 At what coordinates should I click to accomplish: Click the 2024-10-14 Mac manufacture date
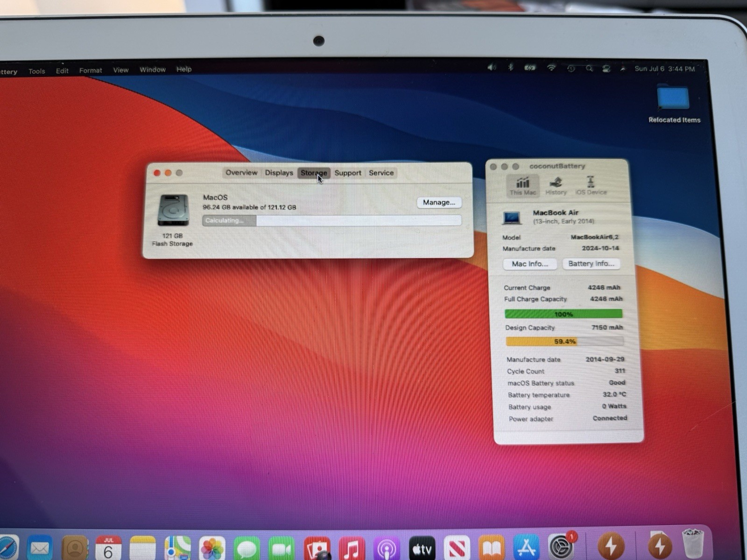(600, 248)
